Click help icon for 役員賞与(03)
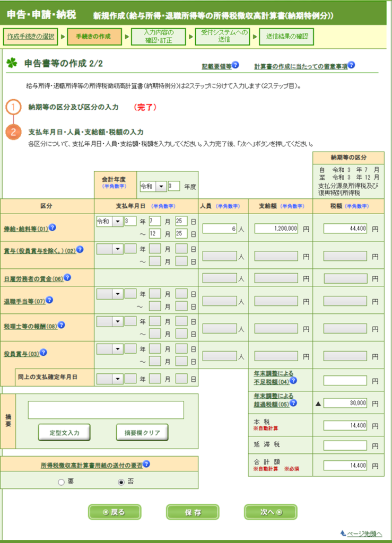Image resolution: width=392 pixels, height=543 pixels. pos(44,352)
